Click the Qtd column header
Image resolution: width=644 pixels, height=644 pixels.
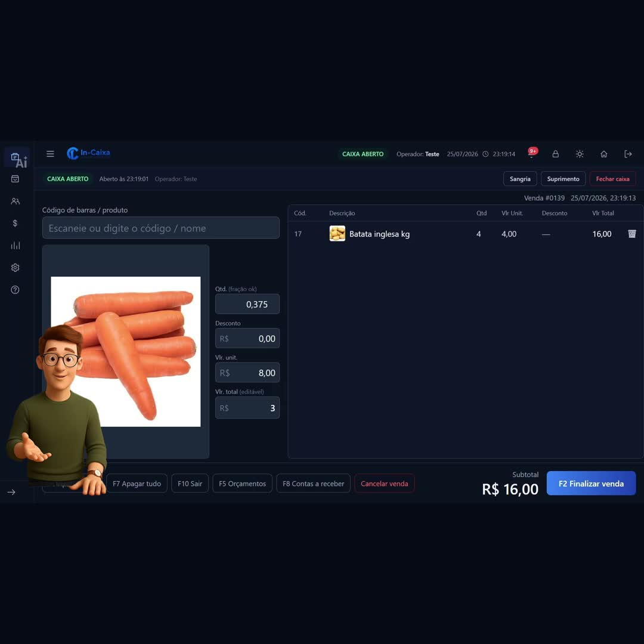click(481, 213)
